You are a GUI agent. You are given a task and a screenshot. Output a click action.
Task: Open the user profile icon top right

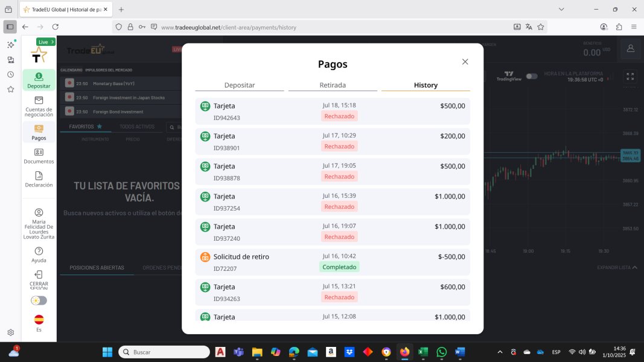[630, 48]
